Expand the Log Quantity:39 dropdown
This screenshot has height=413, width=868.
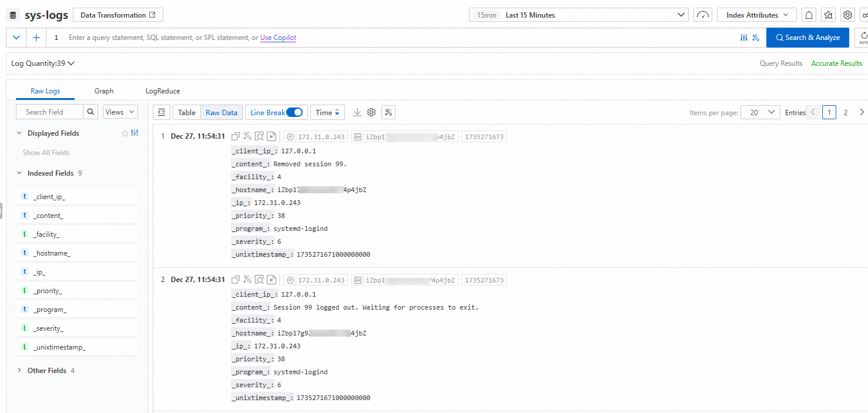(x=43, y=63)
